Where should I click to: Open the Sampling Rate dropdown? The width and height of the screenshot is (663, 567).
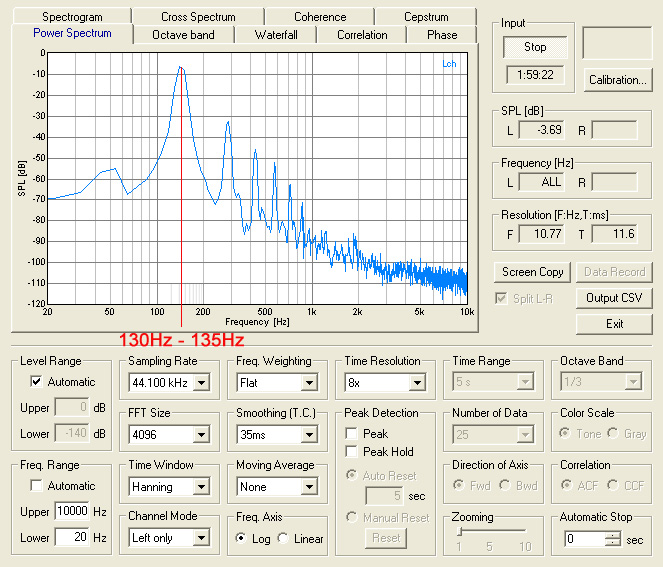202,383
